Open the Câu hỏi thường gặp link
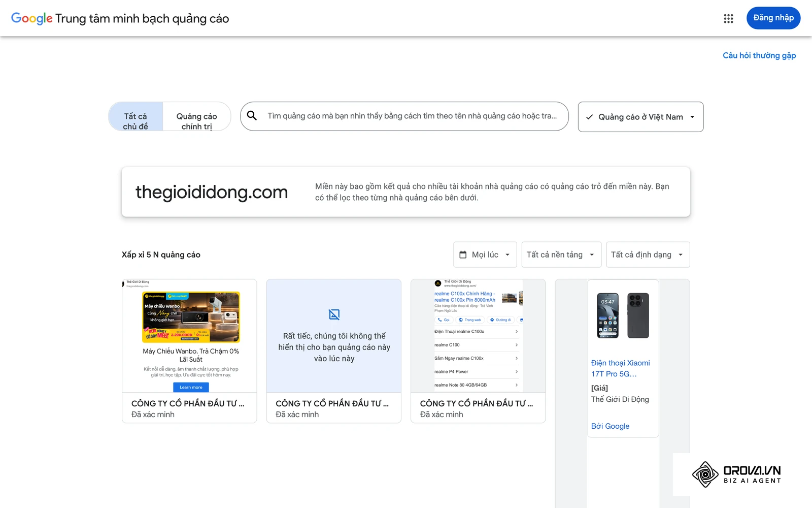This screenshot has height=508, width=812. (759, 55)
